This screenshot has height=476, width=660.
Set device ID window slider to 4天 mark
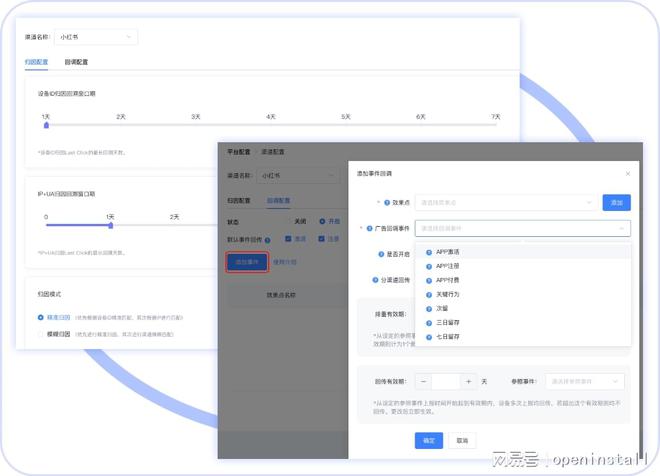point(271,125)
